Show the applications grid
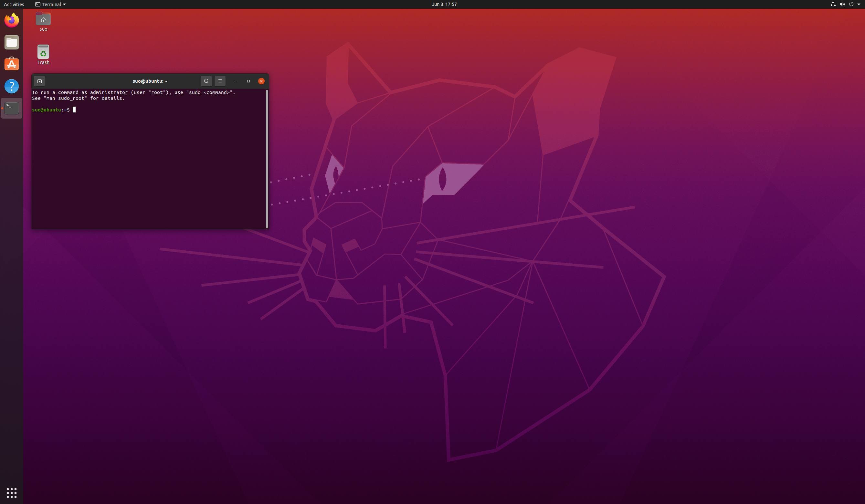The width and height of the screenshot is (865, 504). pos(12,493)
